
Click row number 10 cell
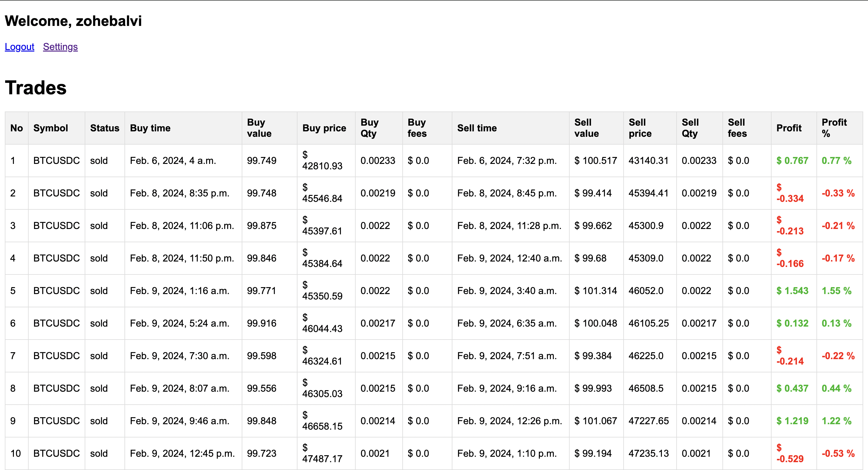click(x=15, y=453)
